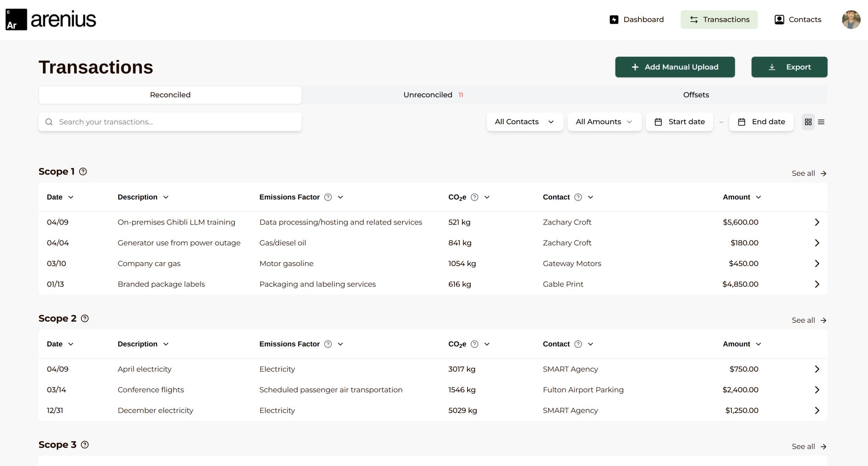Open the Dashboard from the top navigation
This screenshot has width=868, height=466.
click(637, 19)
